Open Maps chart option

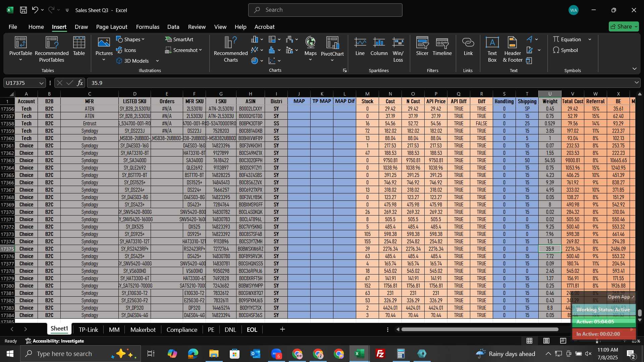pyautogui.click(x=310, y=49)
